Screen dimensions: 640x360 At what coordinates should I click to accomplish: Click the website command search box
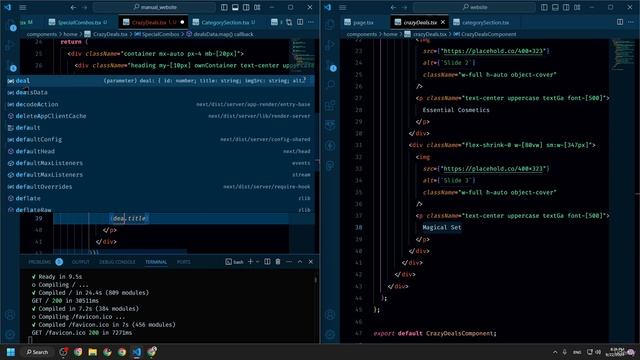(474, 7)
